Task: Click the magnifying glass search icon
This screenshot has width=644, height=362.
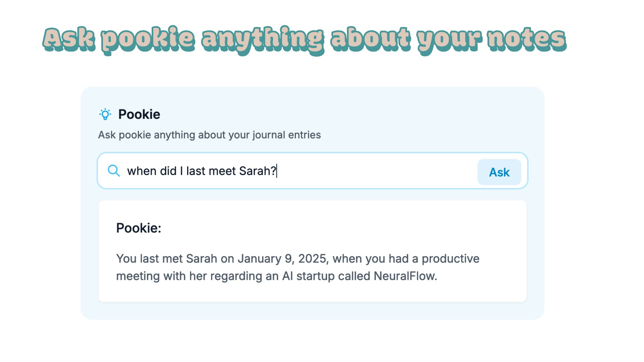Action: pyautogui.click(x=114, y=171)
